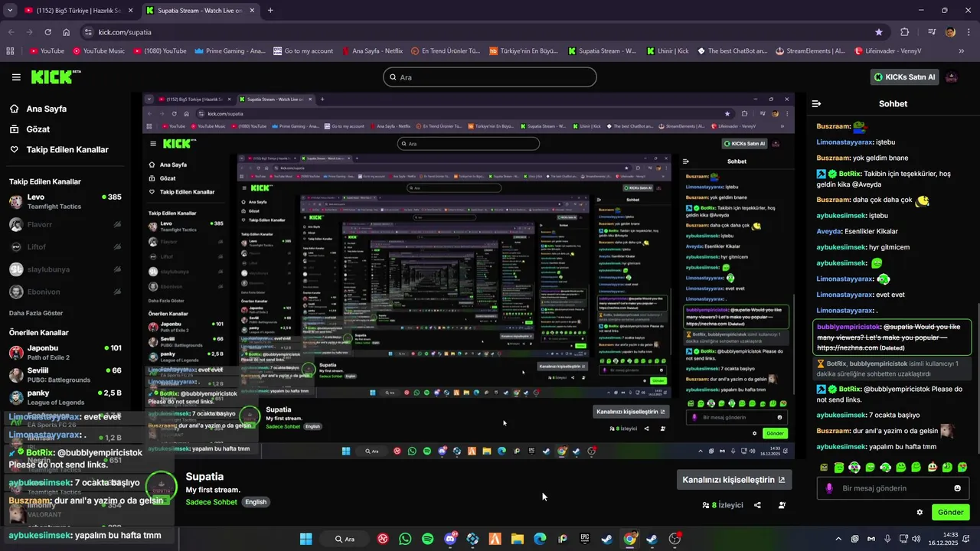This screenshot has width=980, height=551.
Task: Open the Prime Gaming bookmark
Action: [230, 51]
